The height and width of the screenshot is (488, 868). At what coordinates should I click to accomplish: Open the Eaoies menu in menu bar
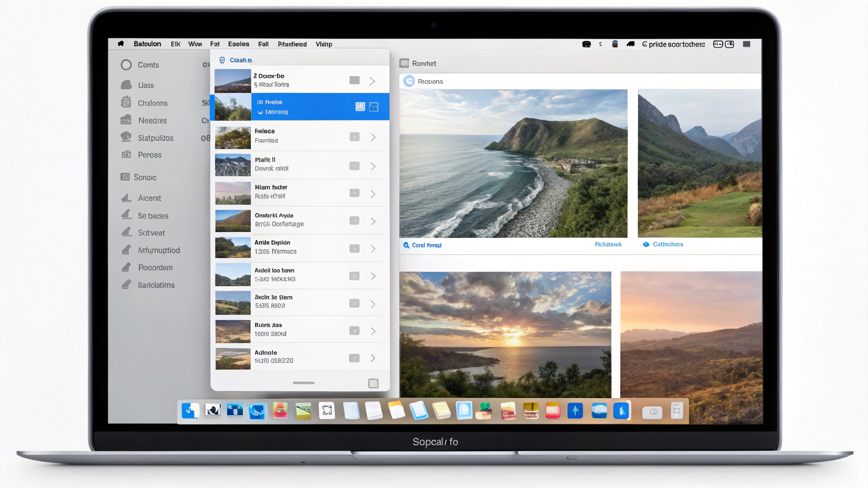(x=238, y=44)
